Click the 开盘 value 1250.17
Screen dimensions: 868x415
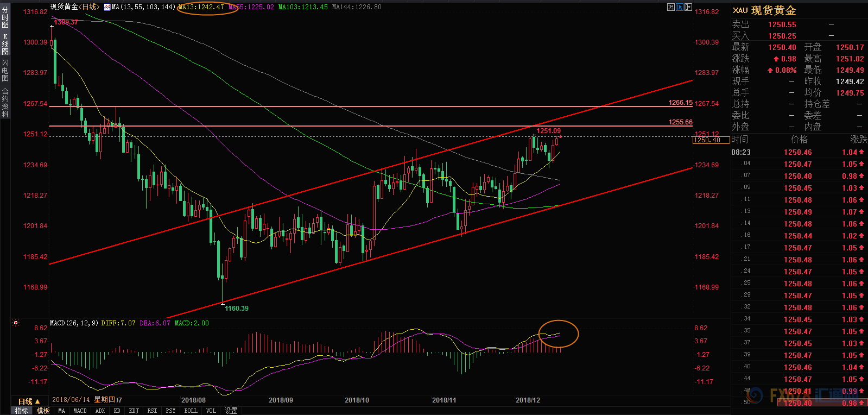tap(850, 47)
